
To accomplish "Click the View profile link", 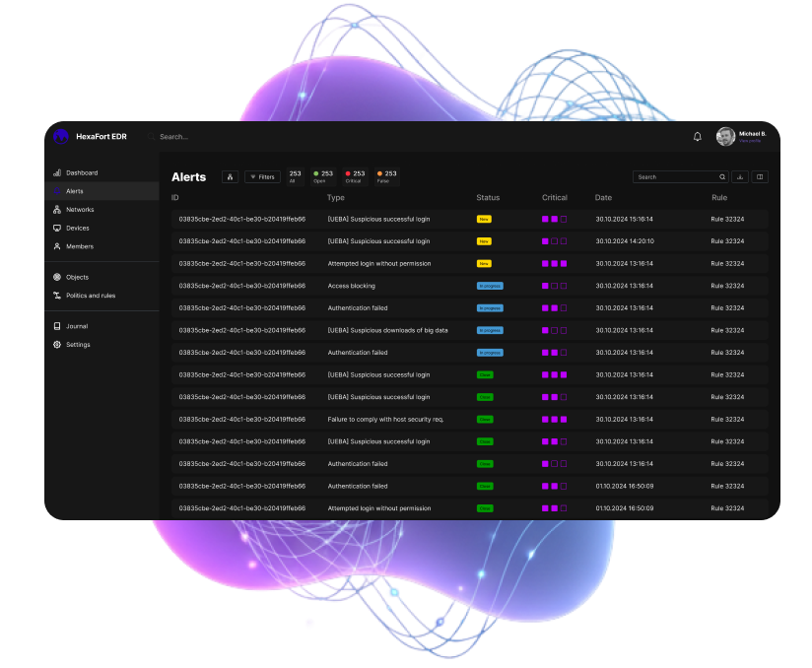I will [x=750, y=141].
